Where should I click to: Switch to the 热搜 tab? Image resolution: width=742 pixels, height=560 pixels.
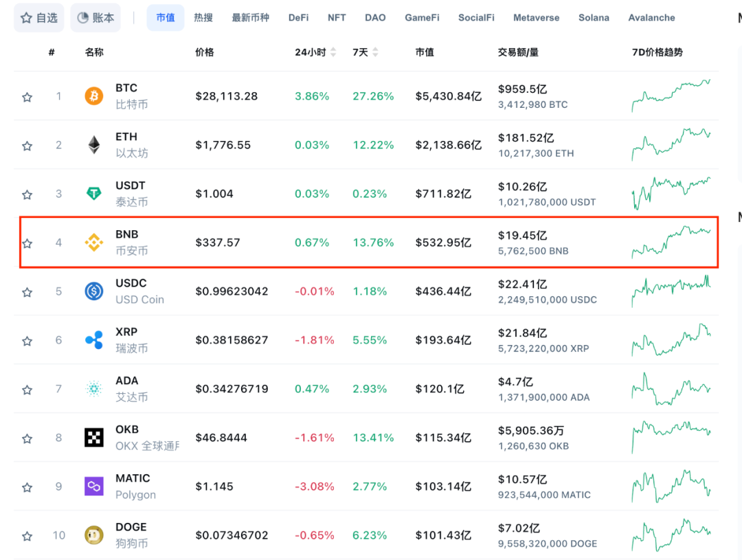203,18
